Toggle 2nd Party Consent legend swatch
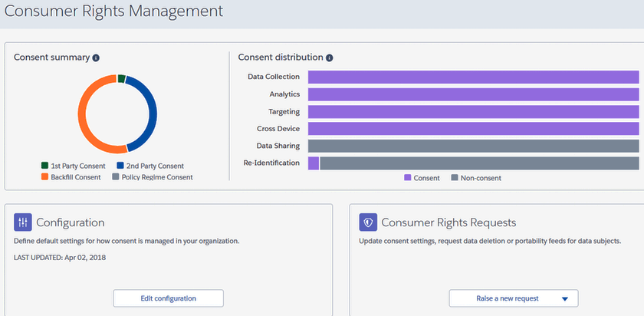This screenshot has height=316, width=644. [121, 166]
